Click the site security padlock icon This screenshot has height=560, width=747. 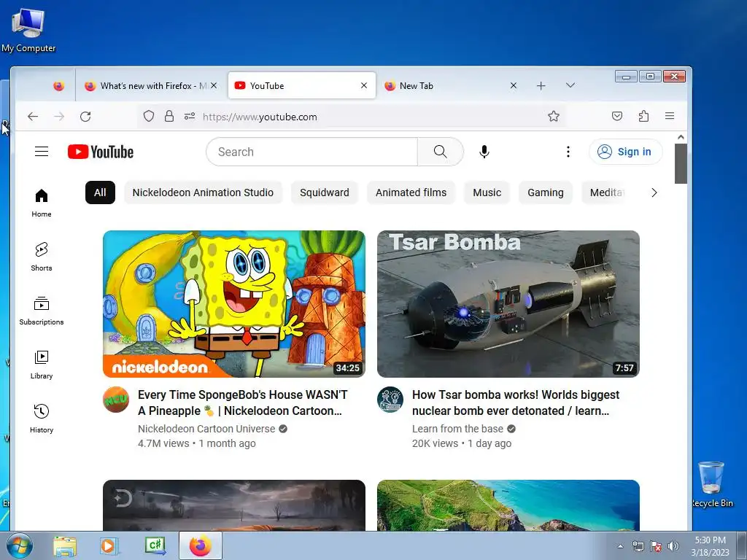(169, 116)
